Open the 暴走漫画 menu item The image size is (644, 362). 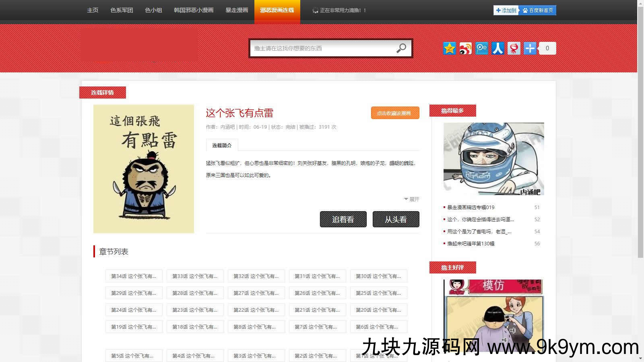click(x=237, y=10)
